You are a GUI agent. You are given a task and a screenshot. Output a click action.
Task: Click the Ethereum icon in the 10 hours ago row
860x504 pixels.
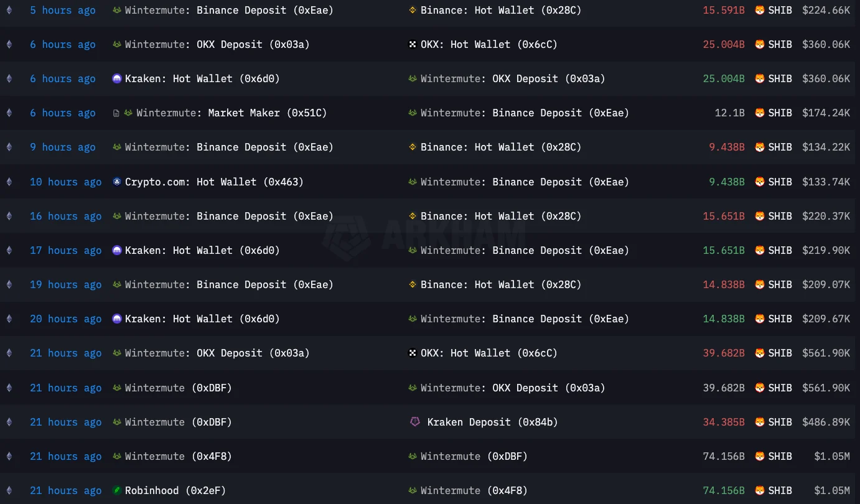point(9,182)
